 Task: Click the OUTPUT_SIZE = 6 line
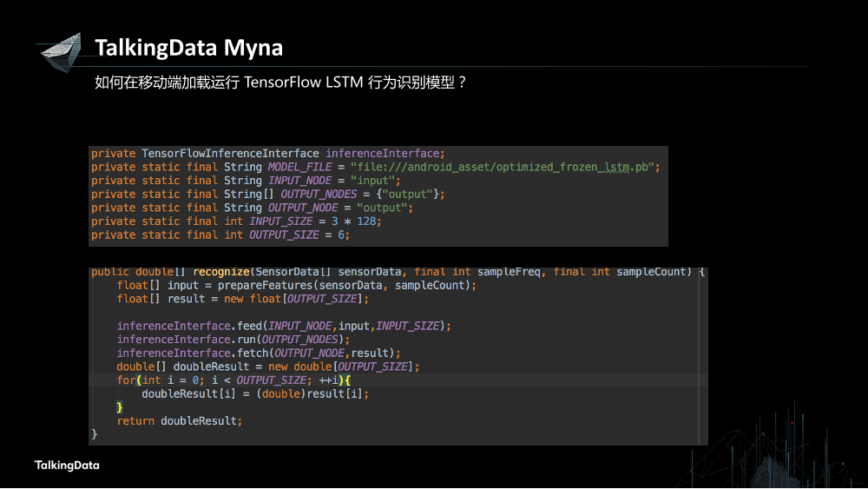point(220,235)
